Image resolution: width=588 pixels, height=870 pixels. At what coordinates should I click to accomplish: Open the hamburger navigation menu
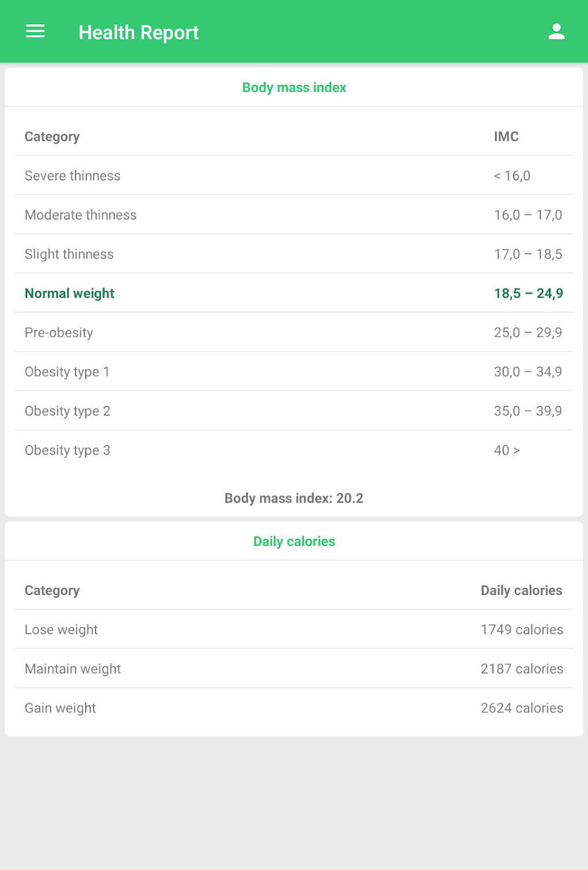point(35,32)
